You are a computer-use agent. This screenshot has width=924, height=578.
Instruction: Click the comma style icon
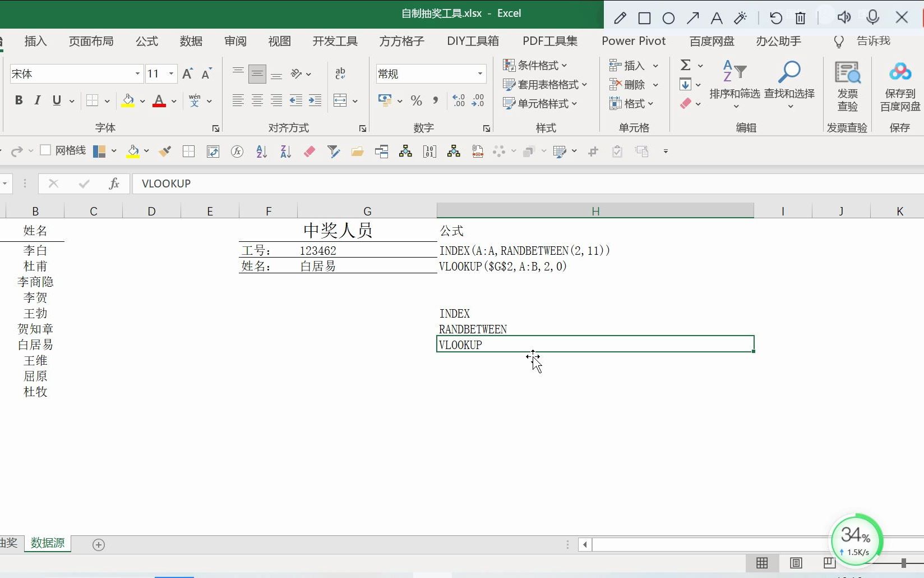[x=435, y=101]
